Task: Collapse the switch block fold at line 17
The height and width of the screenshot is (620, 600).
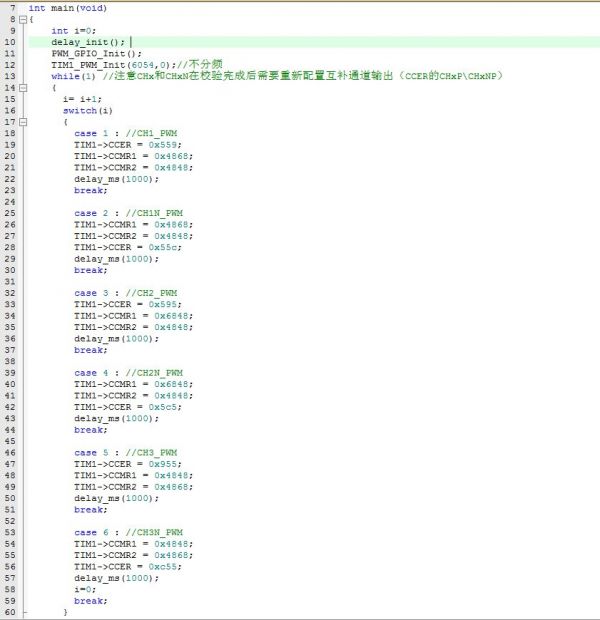Action: coord(25,122)
